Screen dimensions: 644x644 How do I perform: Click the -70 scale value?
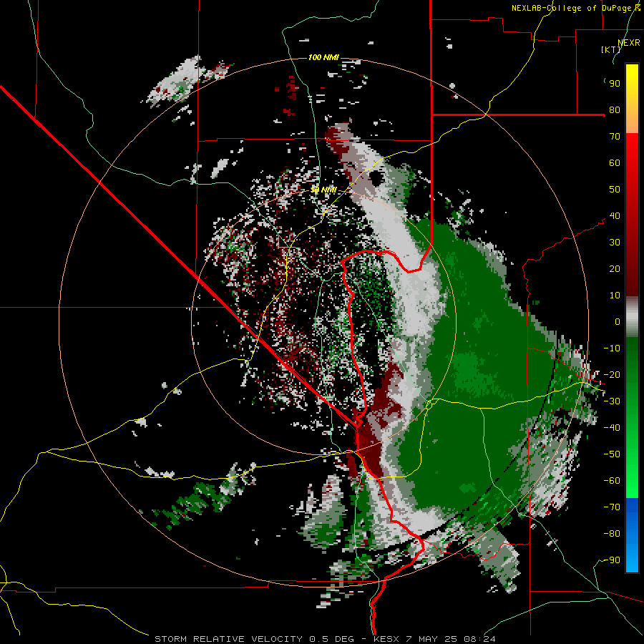point(612,507)
